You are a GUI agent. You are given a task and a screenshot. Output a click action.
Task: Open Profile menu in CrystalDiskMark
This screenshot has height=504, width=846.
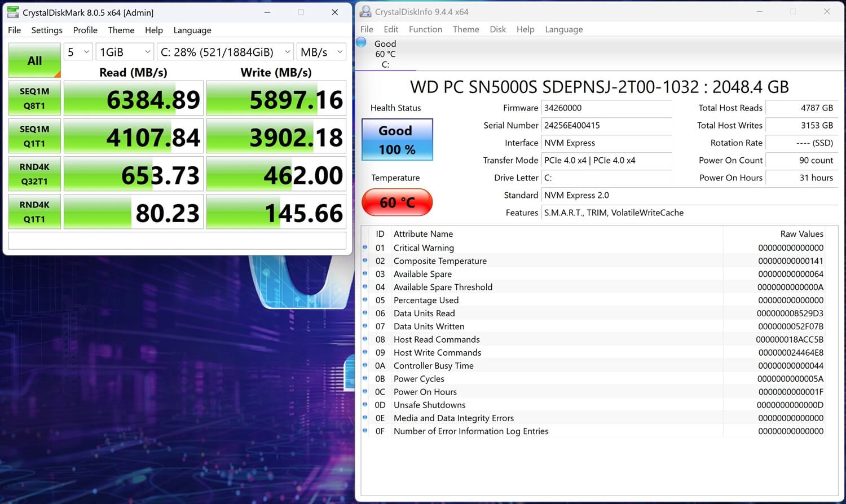click(x=85, y=30)
